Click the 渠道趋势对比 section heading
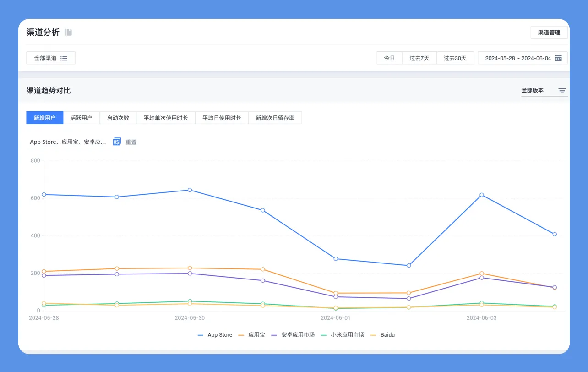588x372 pixels. pyautogui.click(x=49, y=91)
